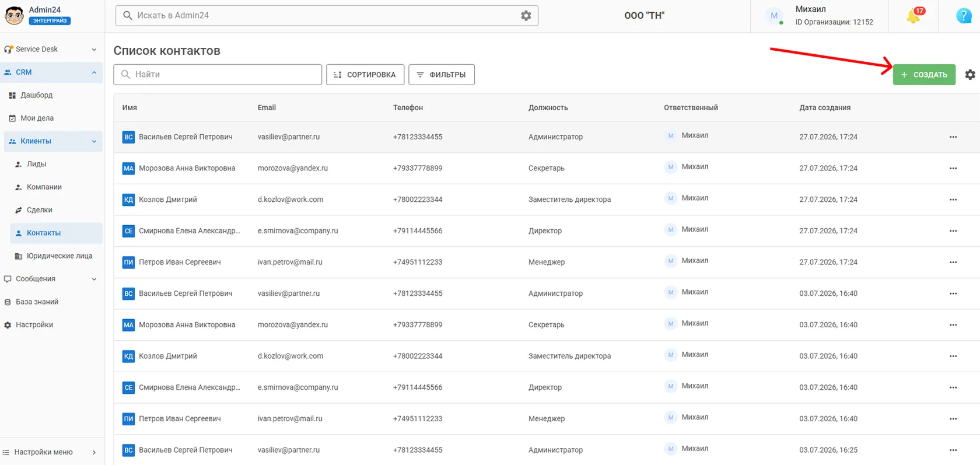Open Настройки in the sidebar
Screen dimensions: 980x465
click(x=34, y=325)
